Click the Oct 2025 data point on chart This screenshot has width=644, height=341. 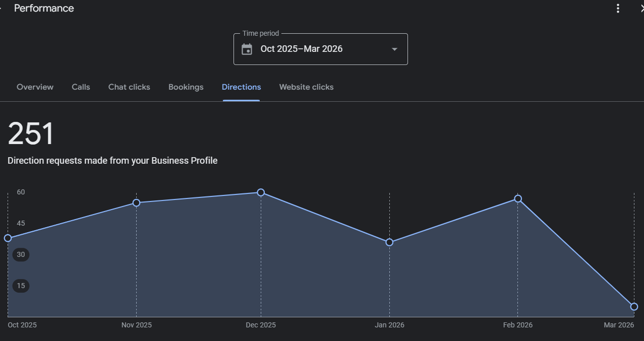[8, 238]
